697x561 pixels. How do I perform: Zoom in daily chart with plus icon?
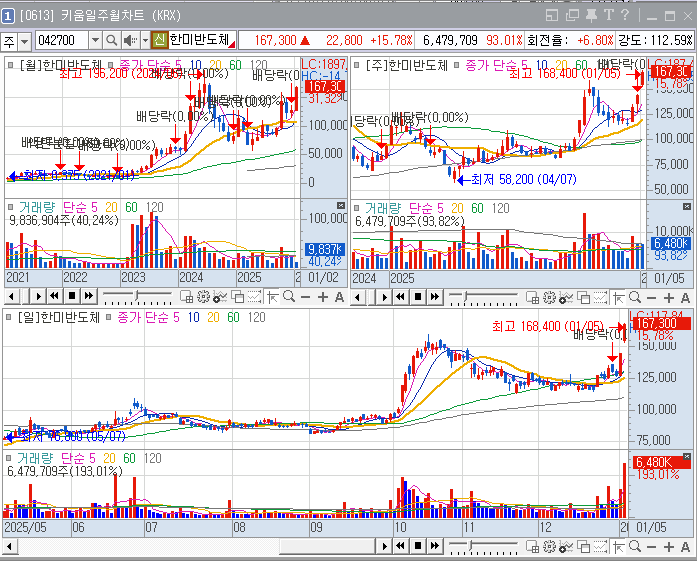pos(669,546)
